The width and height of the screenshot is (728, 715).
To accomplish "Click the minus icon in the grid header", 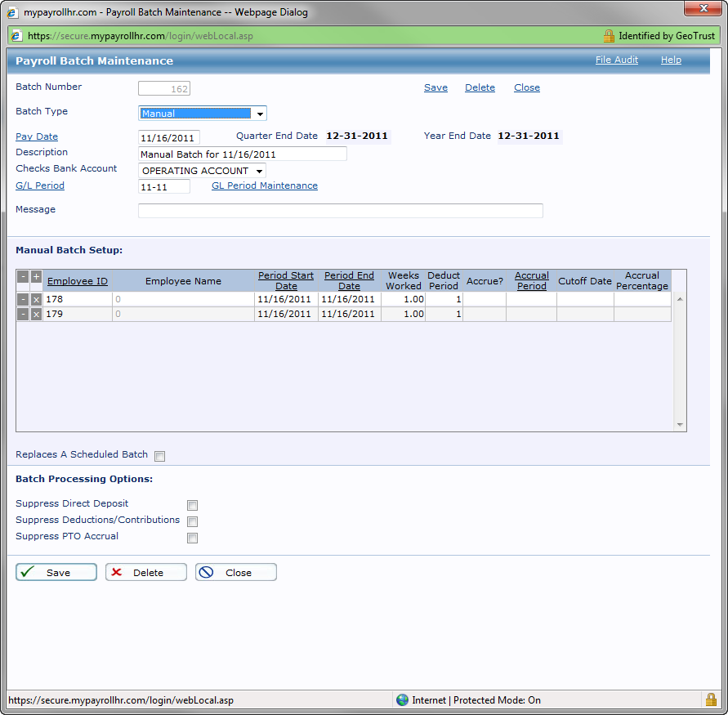I will 23,277.
